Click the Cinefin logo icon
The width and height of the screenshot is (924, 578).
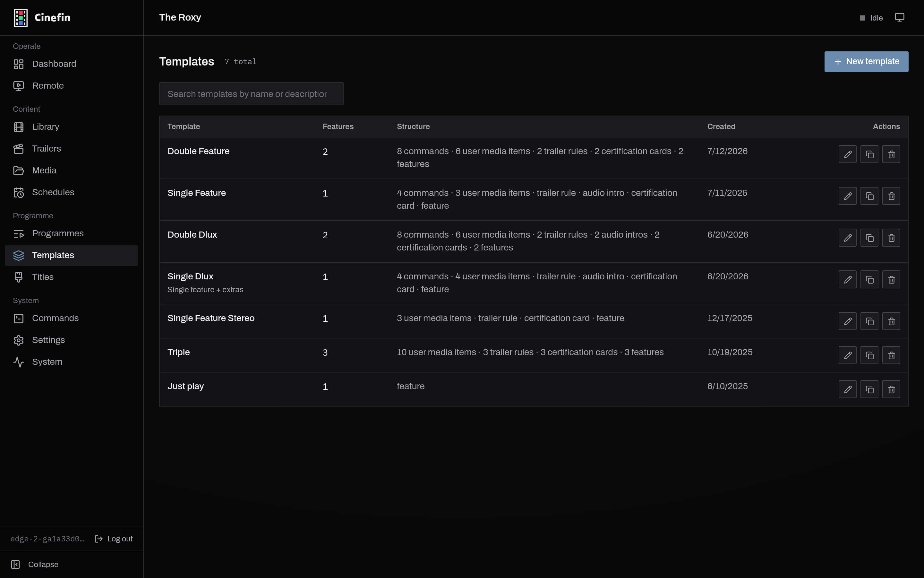click(x=21, y=18)
